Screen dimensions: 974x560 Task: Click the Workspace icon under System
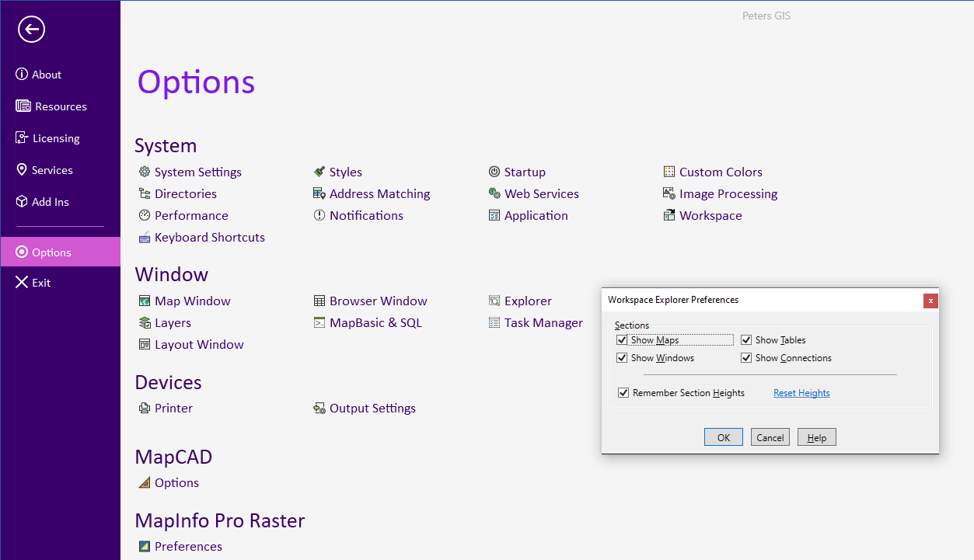[669, 215]
